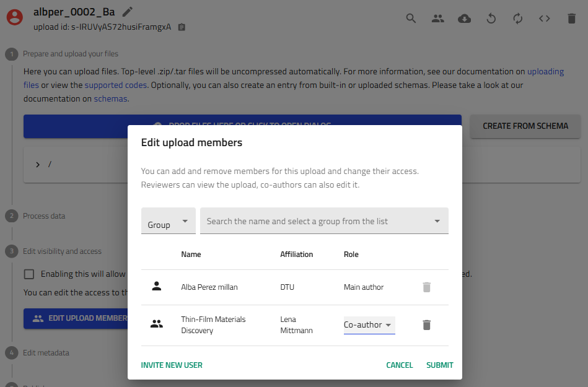Submit the upload member changes
This screenshot has height=387, width=588.
pos(440,365)
